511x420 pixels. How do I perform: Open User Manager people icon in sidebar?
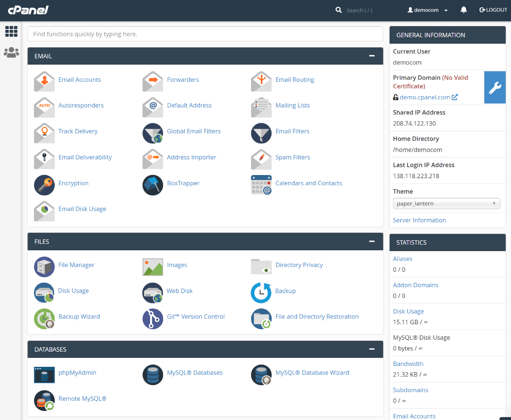11,52
